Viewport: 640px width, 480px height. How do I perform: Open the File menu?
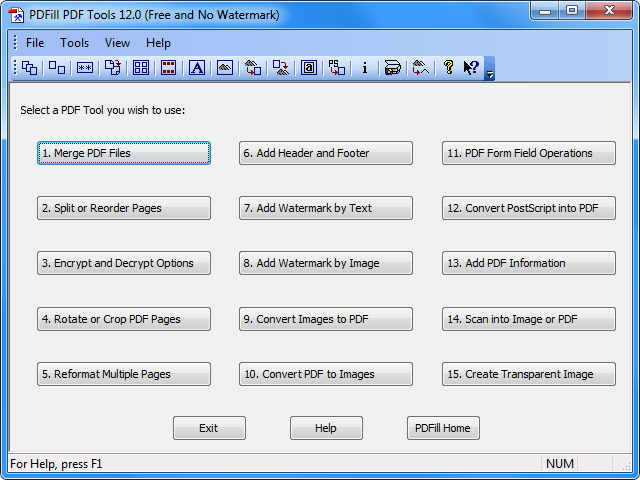coord(35,43)
